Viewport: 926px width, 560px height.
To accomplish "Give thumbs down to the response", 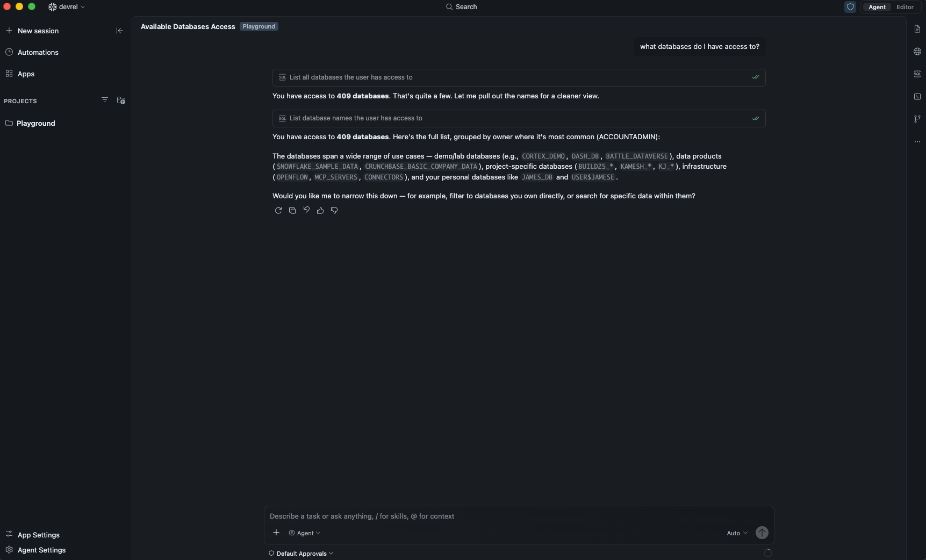I will (334, 211).
